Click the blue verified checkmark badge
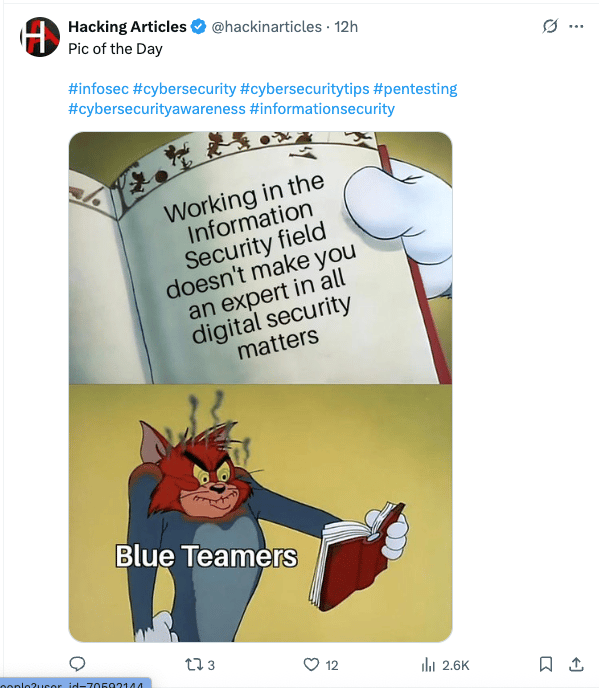Screen dimensions: 599x688 point(198,27)
